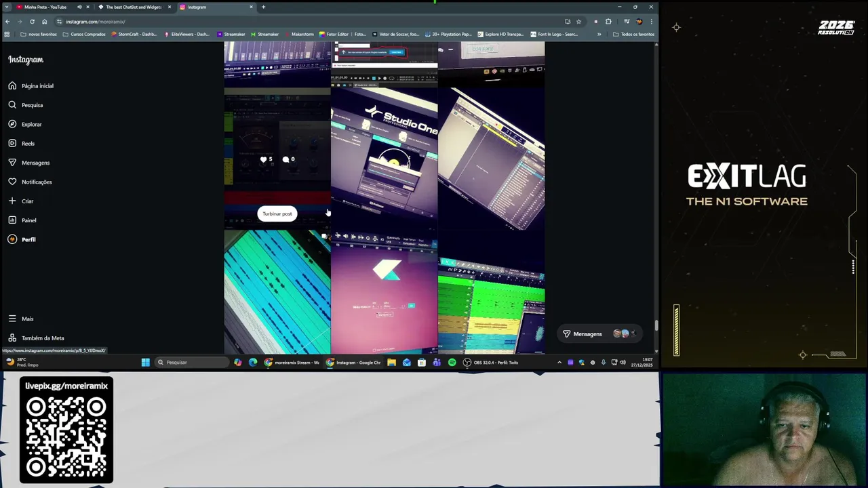868x488 pixels.
Task: Open the Cursos Comprados bookmark folder
Action: 84,34
